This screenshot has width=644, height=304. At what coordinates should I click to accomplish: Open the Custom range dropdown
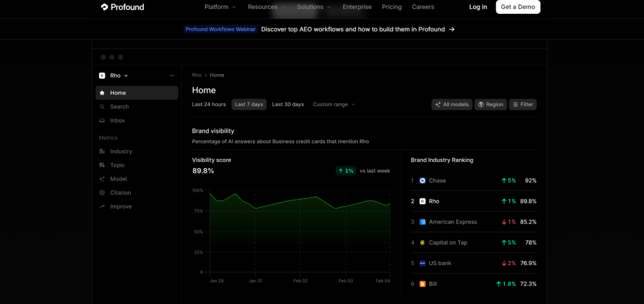pyautogui.click(x=334, y=104)
